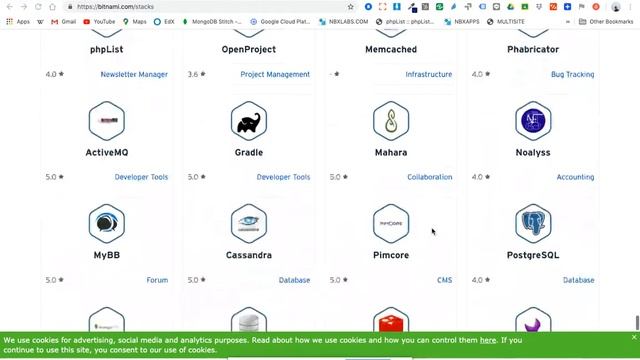This screenshot has width=640, height=360.
Task: Click the ActiveMQ title
Action: coord(107,153)
